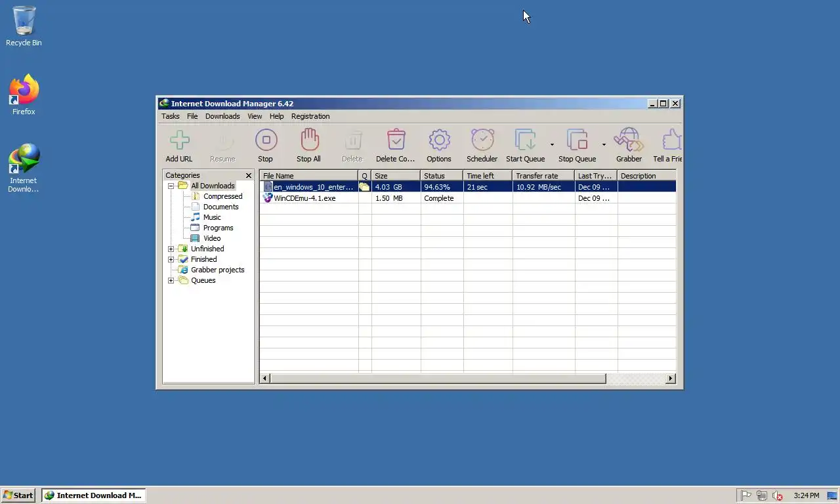Select the Programs category
This screenshot has height=504, width=840.
pyautogui.click(x=218, y=228)
